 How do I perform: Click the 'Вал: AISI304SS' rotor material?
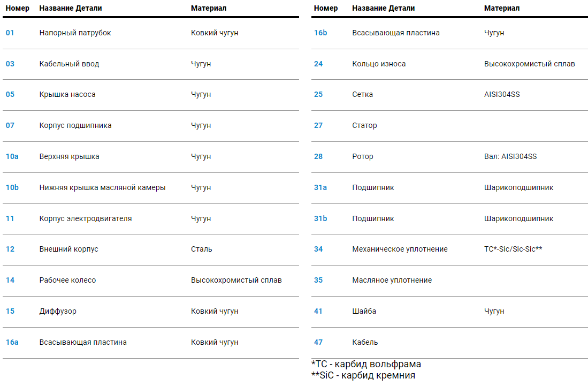pos(510,156)
